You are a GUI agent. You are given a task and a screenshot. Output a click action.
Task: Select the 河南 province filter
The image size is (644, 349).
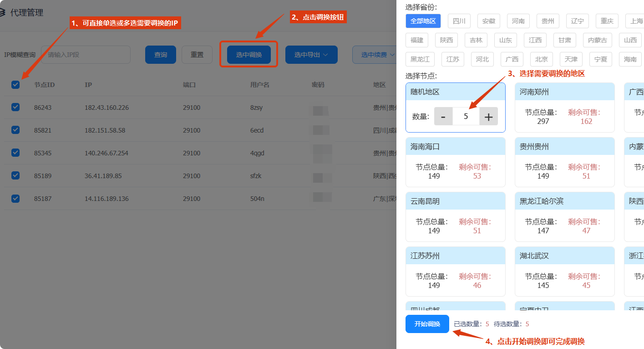pyautogui.click(x=518, y=21)
